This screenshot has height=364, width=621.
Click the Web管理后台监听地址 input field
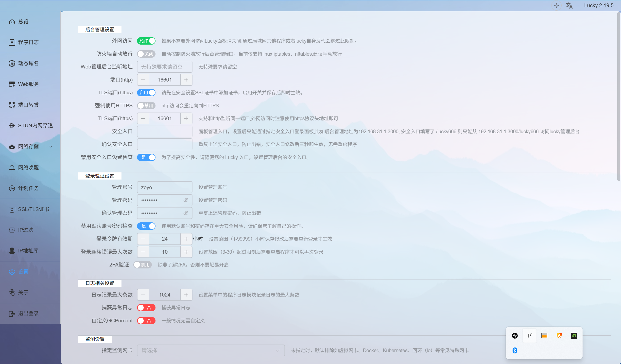click(x=165, y=67)
